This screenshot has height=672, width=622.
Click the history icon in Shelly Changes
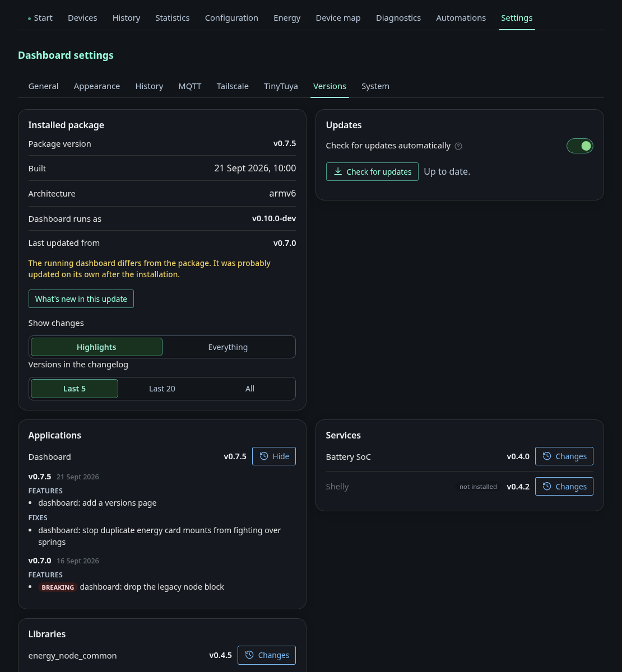[x=547, y=487]
